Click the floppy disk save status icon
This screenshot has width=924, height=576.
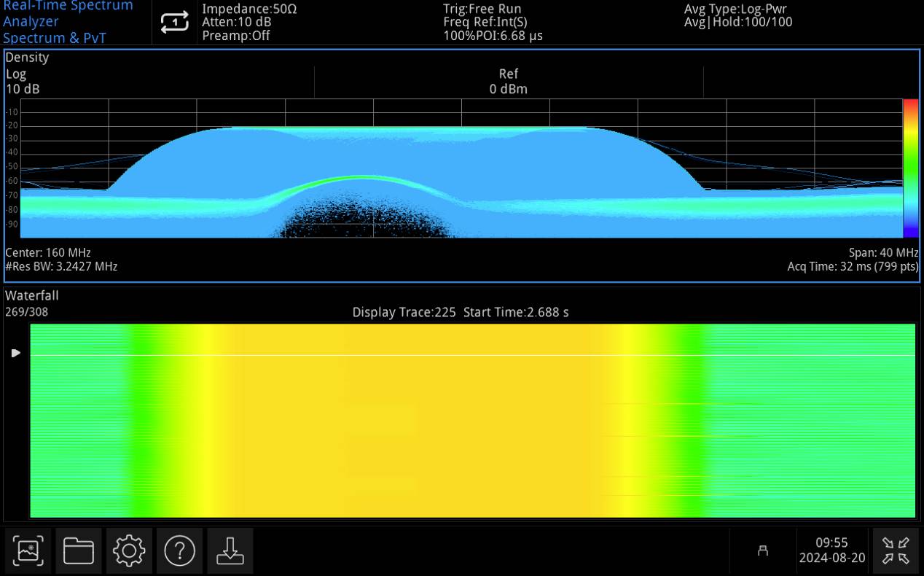point(762,551)
